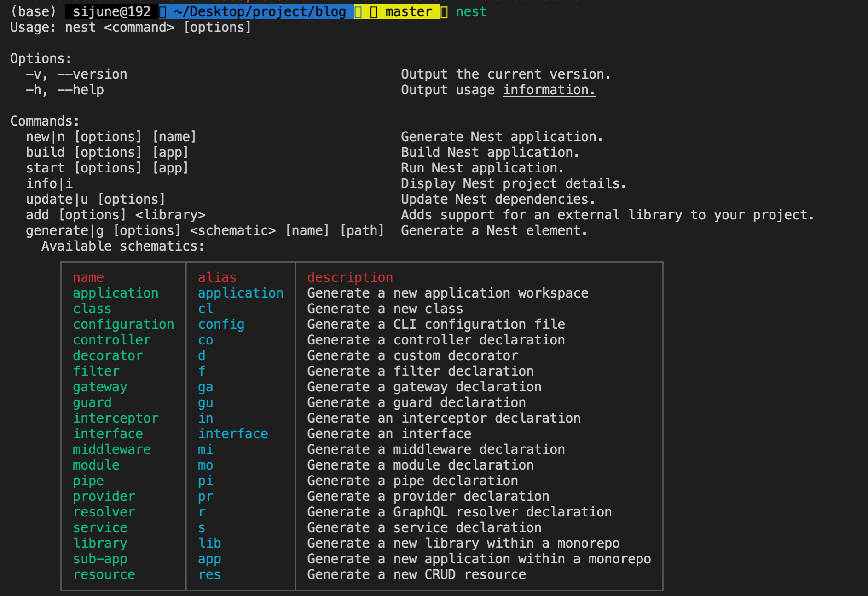Click 'interface' in the name column
This screenshot has width=868, height=596.
(108, 434)
